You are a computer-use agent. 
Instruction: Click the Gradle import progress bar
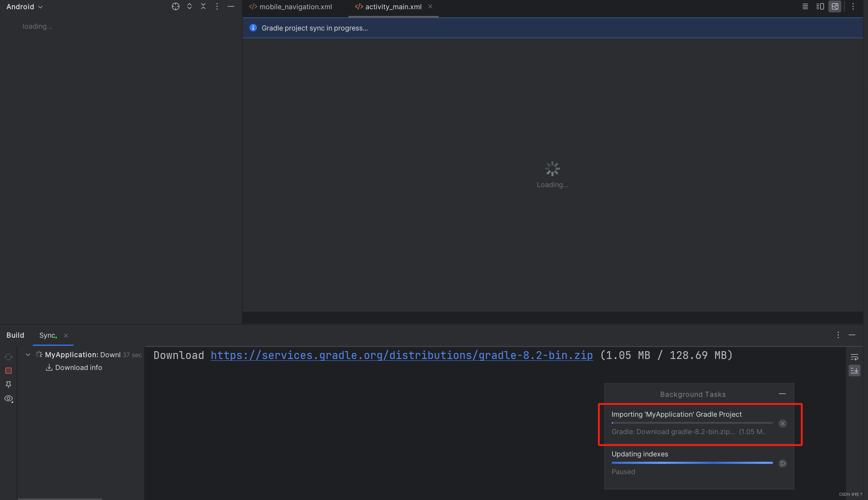[692, 423]
